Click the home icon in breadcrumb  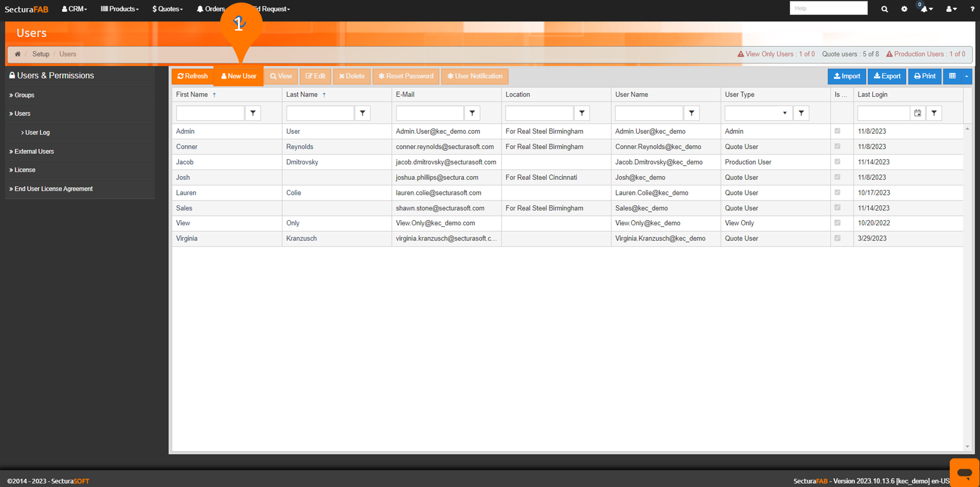click(x=17, y=54)
